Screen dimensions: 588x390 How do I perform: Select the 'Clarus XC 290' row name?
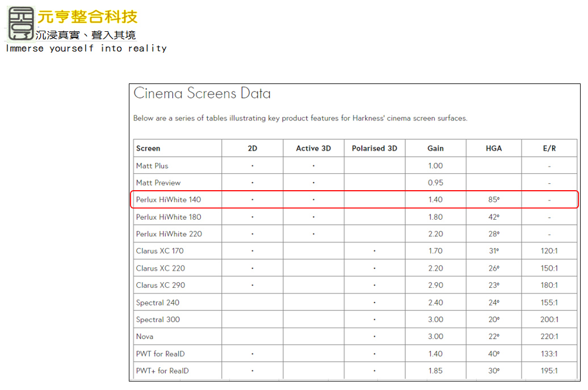click(161, 285)
